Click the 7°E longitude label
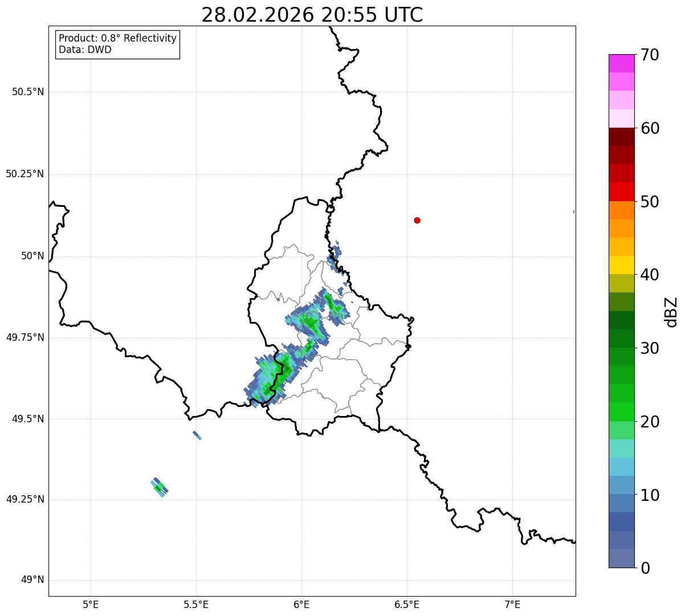685x616 pixels. pos(512,604)
